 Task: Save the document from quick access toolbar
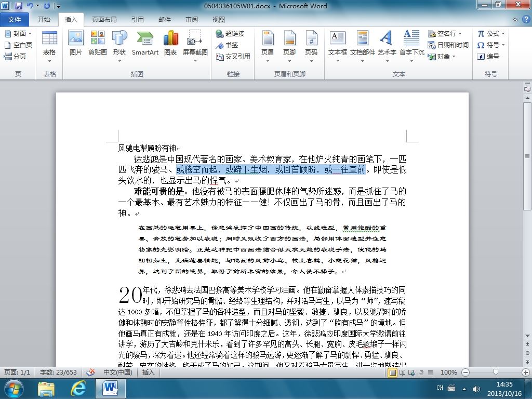[x=19, y=6]
